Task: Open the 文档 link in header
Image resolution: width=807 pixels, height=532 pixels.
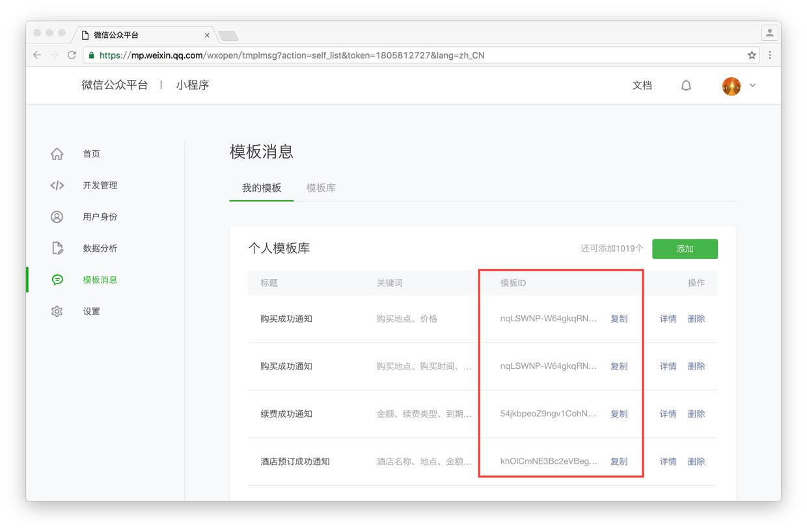Action: pos(642,85)
